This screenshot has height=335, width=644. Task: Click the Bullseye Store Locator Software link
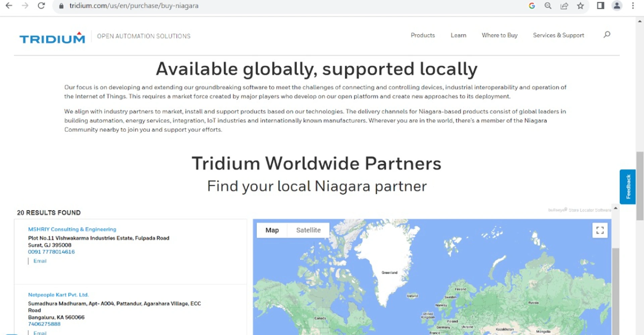click(x=580, y=210)
